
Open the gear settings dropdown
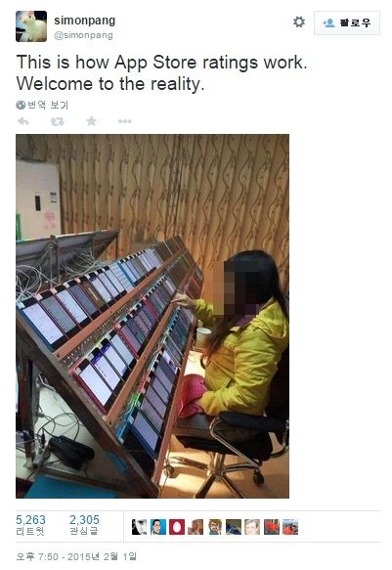pyautogui.click(x=298, y=22)
